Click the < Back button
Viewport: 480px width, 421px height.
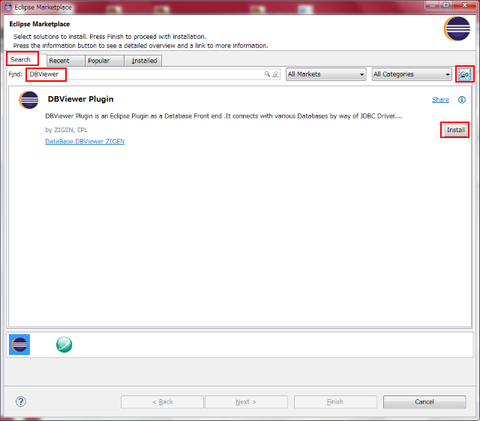(162, 402)
